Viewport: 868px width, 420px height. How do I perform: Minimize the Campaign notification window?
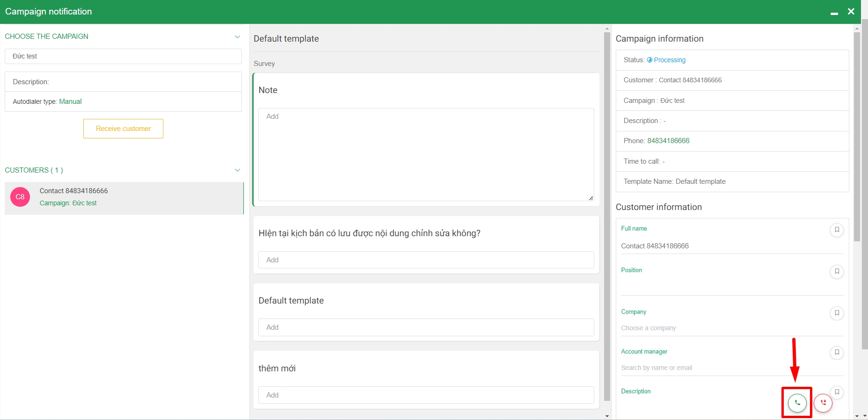[834, 12]
